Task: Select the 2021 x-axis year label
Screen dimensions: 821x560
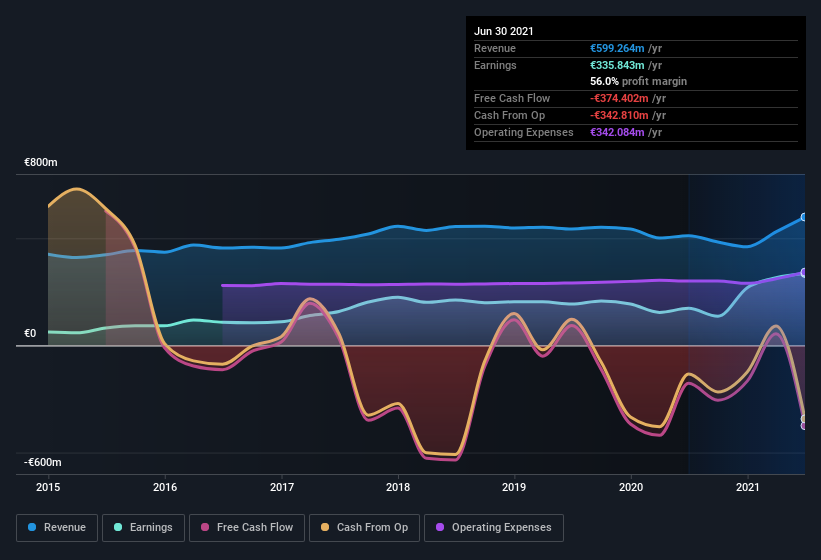Action: (x=747, y=487)
